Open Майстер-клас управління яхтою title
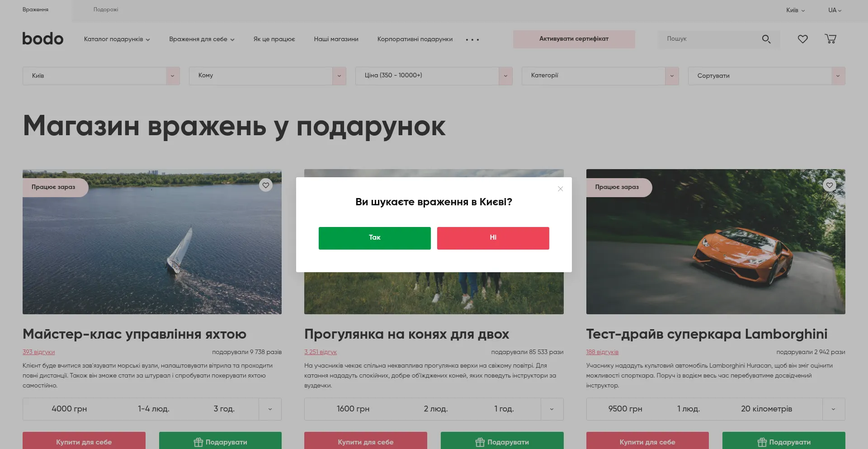The width and height of the screenshot is (868, 449). coord(134,334)
